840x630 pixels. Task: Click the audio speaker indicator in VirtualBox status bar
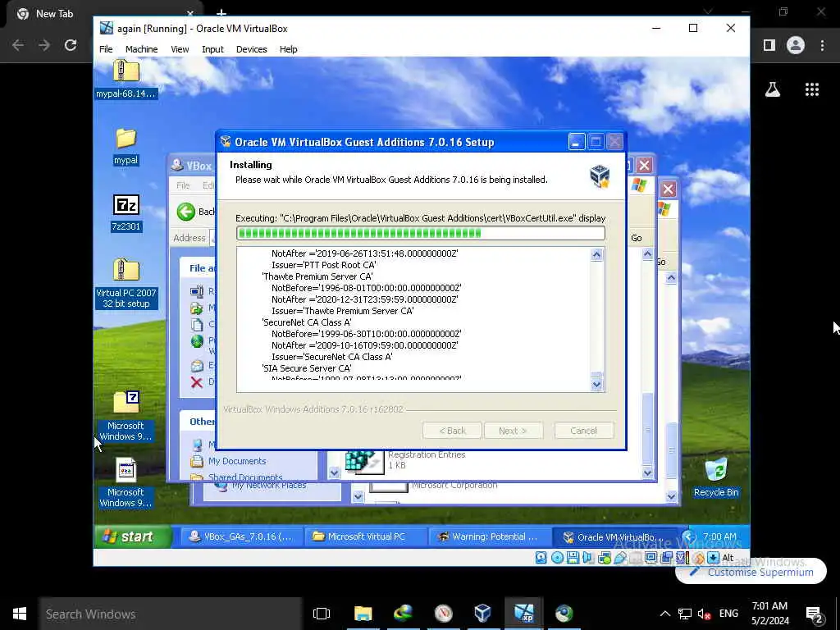coord(587,558)
